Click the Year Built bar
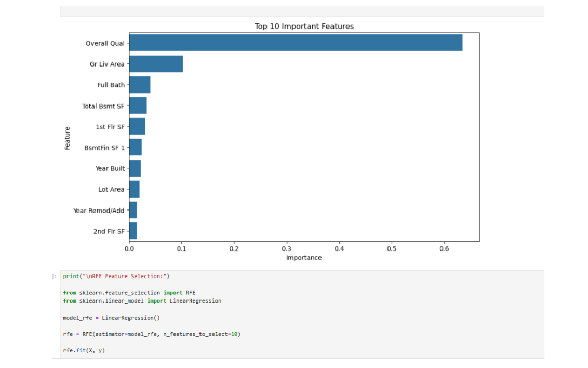Viewport: 588px width, 368px height. [135, 168]
